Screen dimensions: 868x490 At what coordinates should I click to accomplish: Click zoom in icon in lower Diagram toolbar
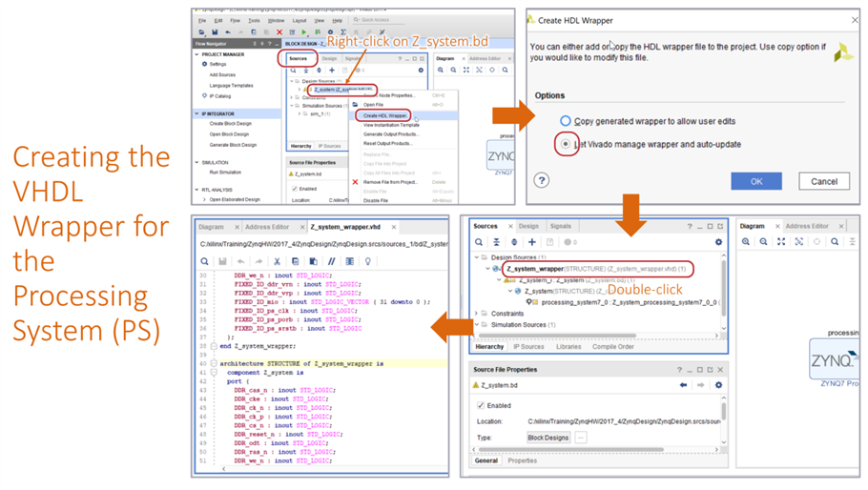[x=746, y=242]
